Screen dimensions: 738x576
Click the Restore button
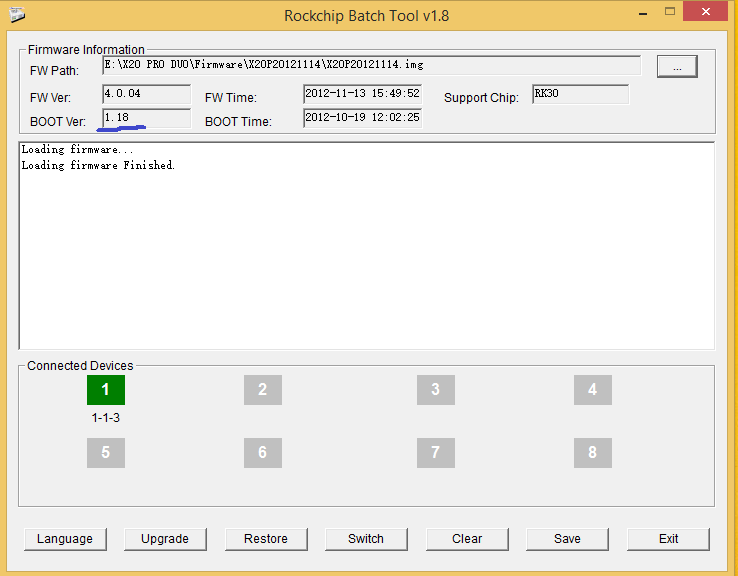point(266,539)
